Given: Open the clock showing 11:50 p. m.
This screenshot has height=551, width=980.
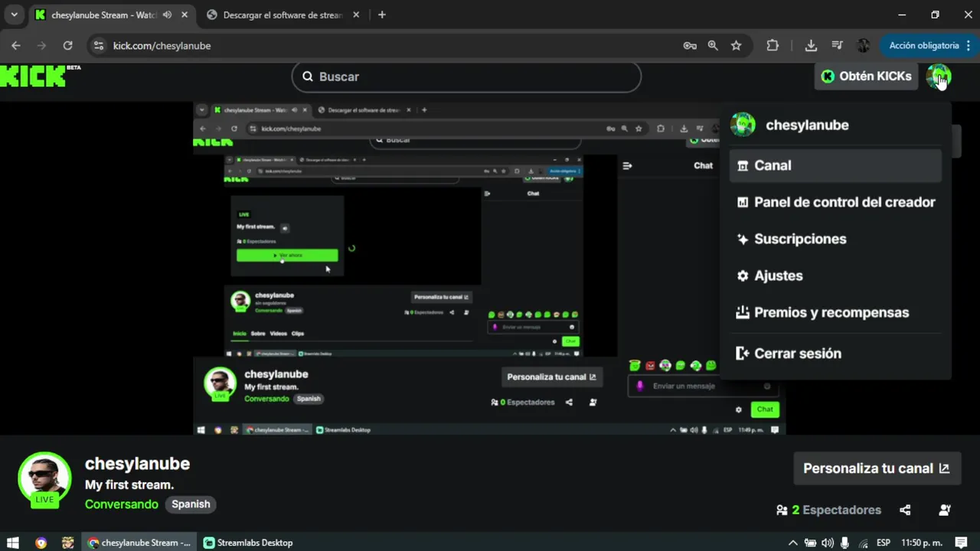Looking at the screenshot, I should point(921,543).
